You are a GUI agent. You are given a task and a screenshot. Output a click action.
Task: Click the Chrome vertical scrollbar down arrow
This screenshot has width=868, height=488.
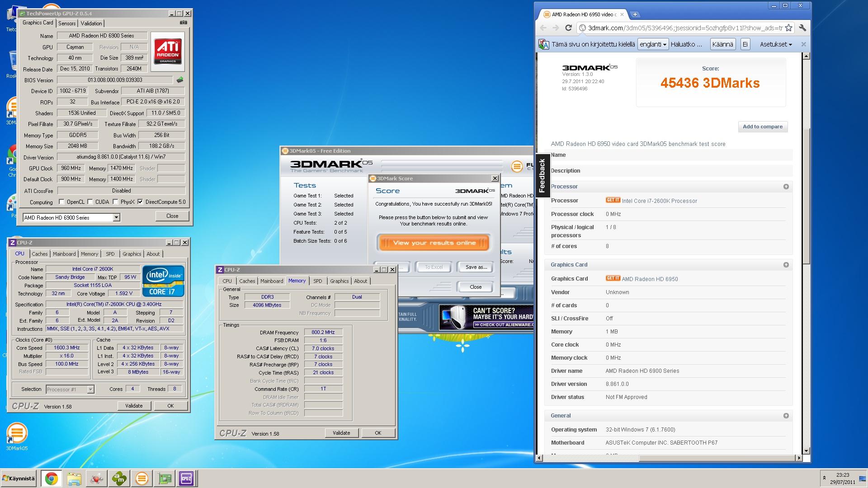click(806, 450)
